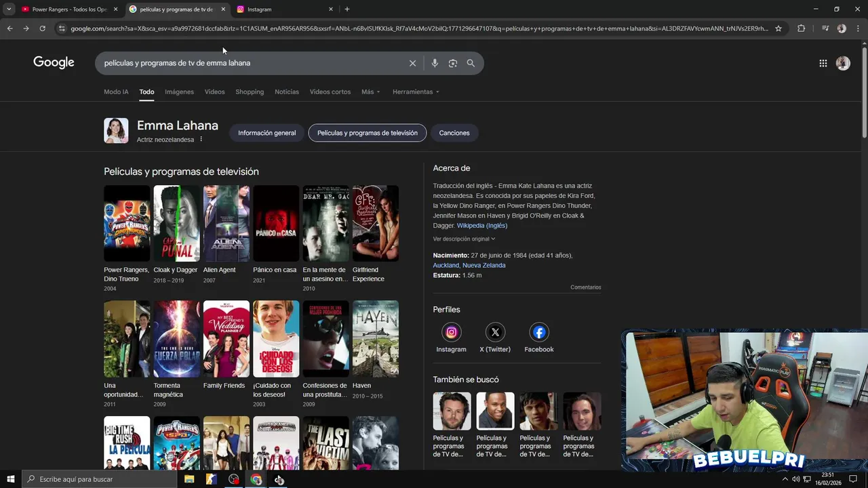Go back in browser history
This screenshot has height=488, width=868.
click(9, 28)
